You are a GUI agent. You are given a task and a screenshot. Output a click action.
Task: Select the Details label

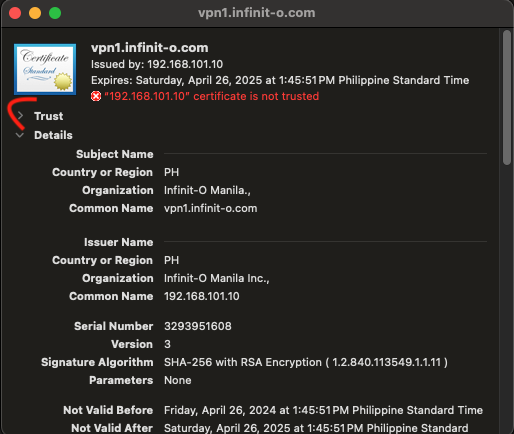coord(53,135)
